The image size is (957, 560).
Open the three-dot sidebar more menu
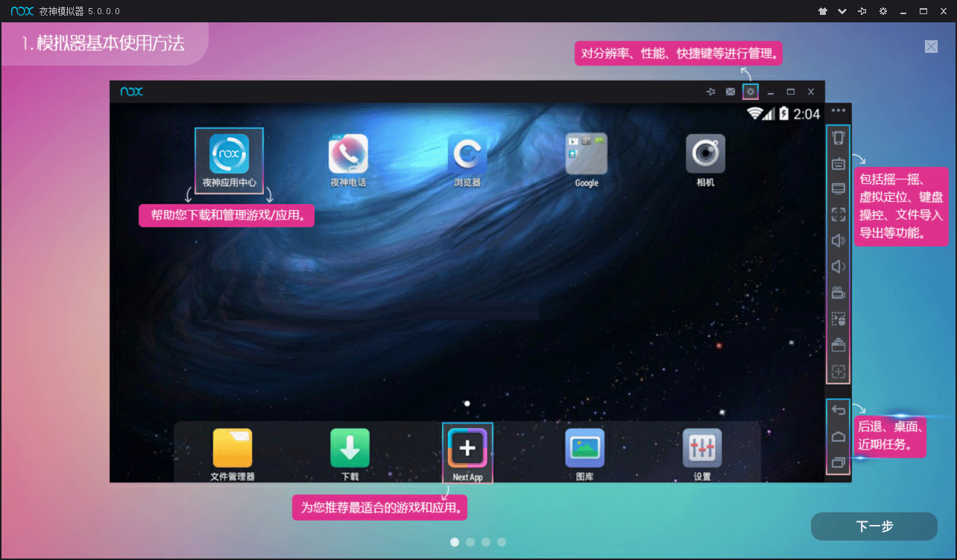(x=839, y=111)
